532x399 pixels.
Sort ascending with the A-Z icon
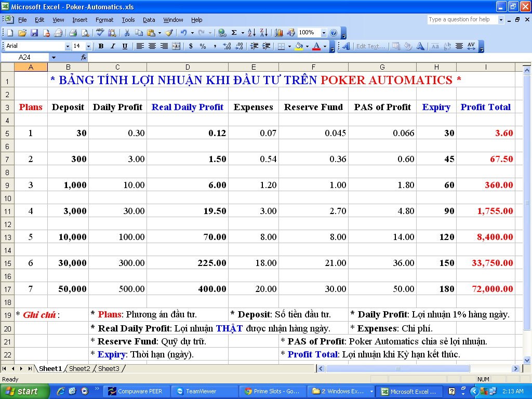pyautogui.click(x=252, y=33)
